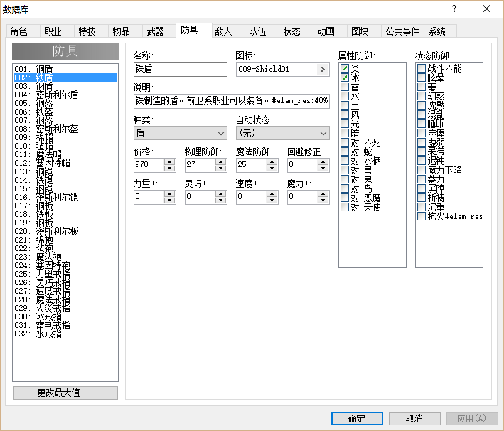Decrease 物理防御 value with down arrow

click(221, 168)
